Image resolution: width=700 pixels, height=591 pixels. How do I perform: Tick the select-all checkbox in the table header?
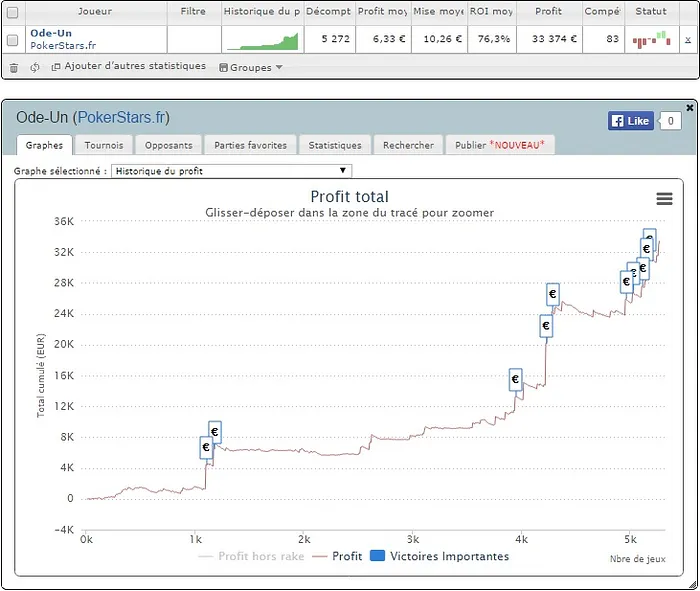(x=13, y=12)
